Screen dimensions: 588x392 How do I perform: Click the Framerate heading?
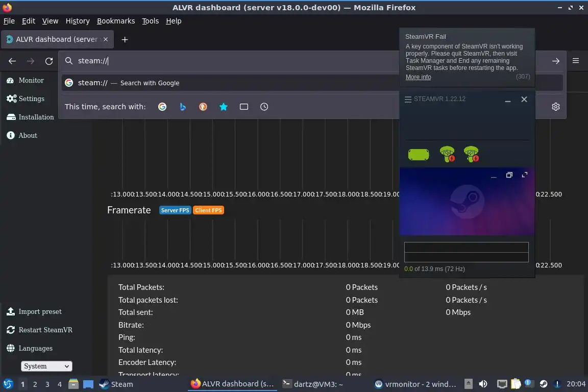(x=129, y=210)
